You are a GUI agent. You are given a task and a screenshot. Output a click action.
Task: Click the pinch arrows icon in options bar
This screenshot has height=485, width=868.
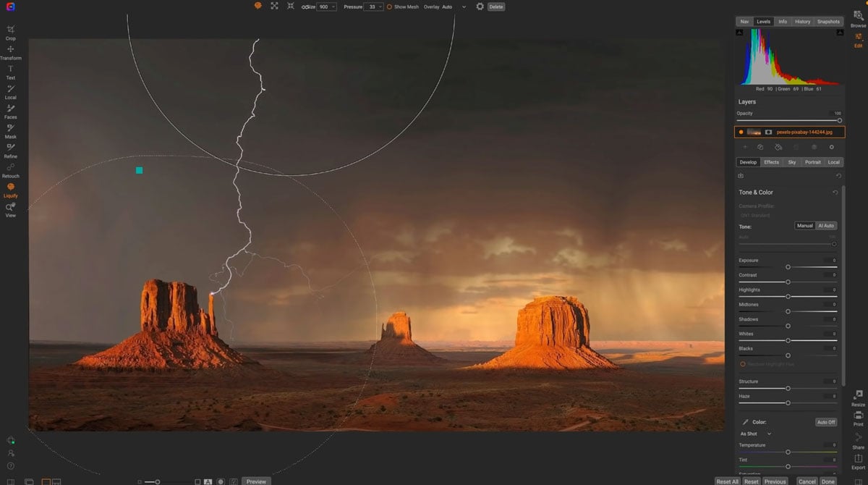pos(290,6)
